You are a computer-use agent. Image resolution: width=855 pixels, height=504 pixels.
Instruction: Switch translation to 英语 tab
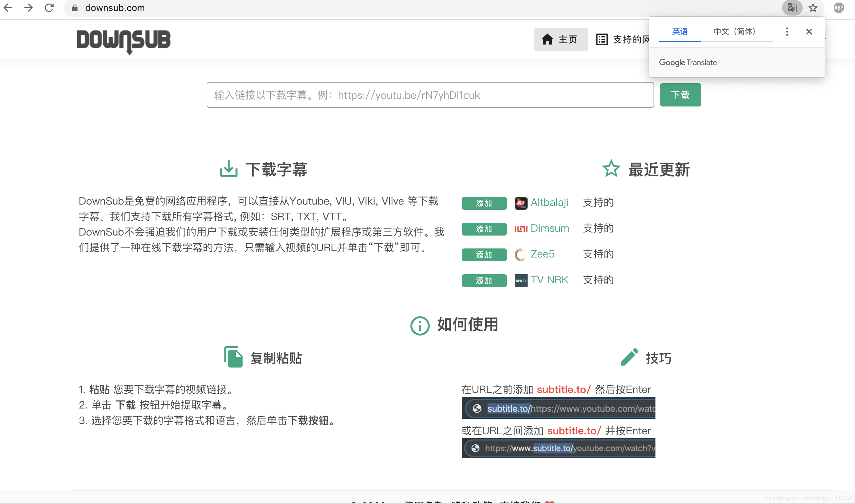click(x=680, y=32)
